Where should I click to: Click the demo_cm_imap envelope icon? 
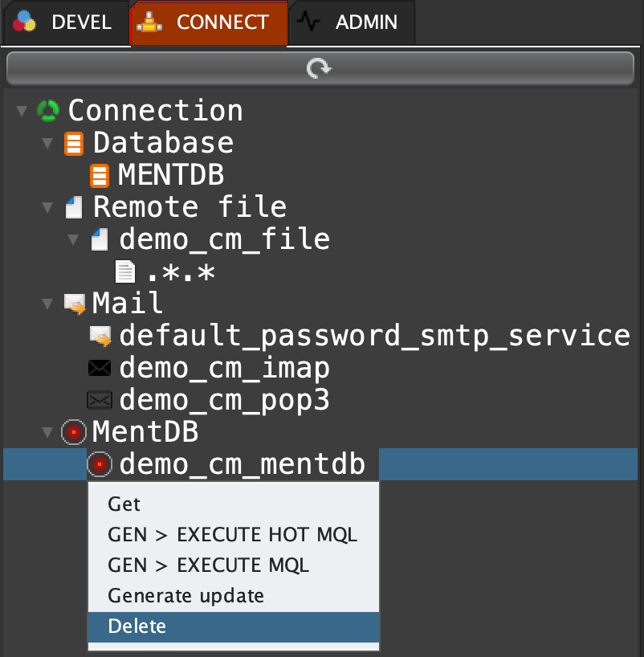tap(100, 369)
